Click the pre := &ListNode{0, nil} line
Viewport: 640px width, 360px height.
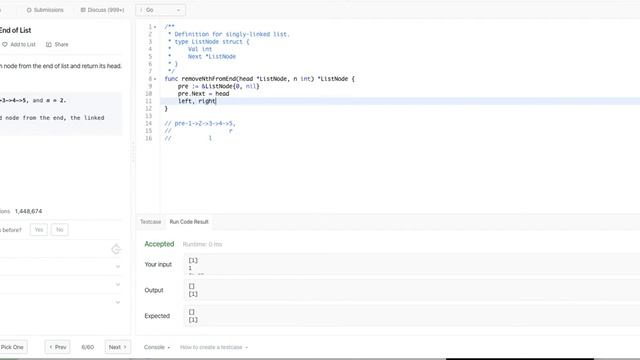tap(218, 86)
